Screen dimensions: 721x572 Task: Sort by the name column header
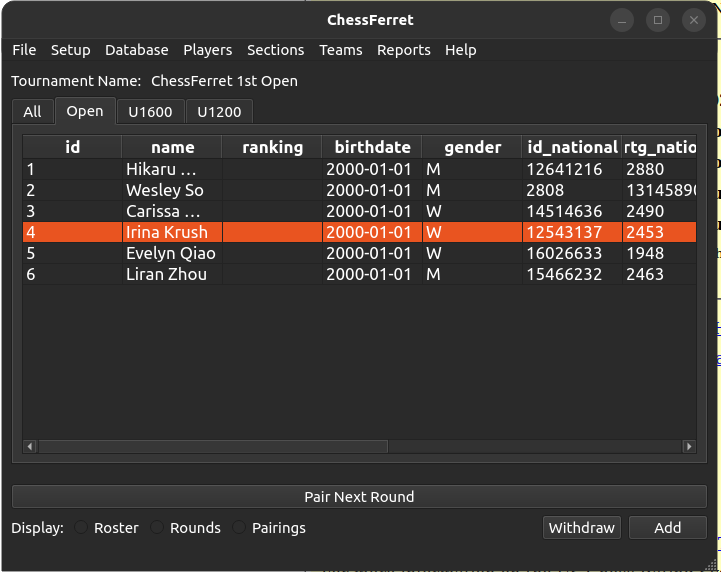point(172,147)
